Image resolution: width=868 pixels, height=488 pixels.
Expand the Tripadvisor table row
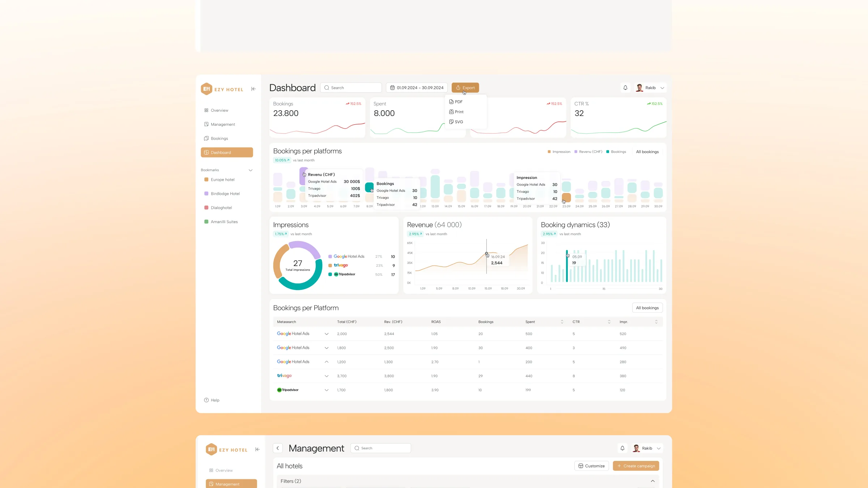coord(327,390)
